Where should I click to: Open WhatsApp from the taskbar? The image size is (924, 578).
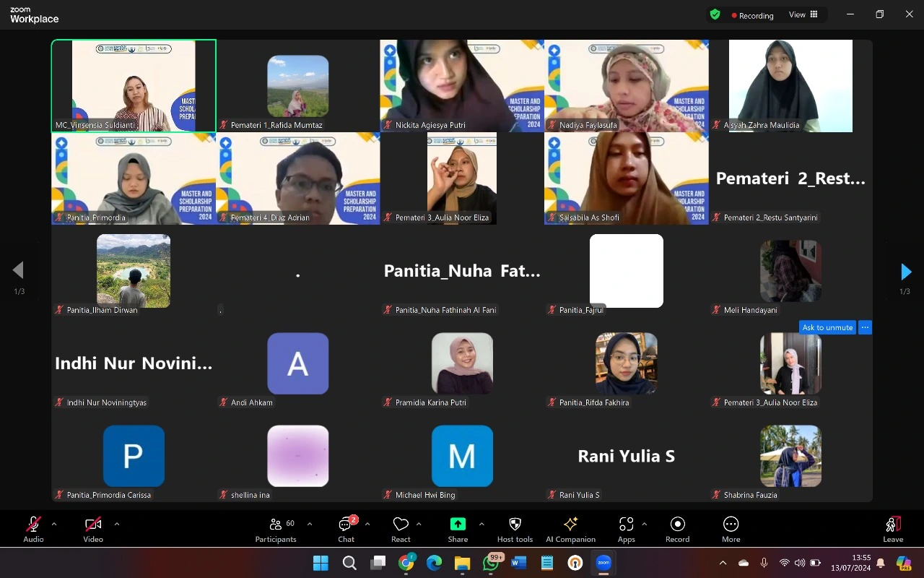point(491,563)
